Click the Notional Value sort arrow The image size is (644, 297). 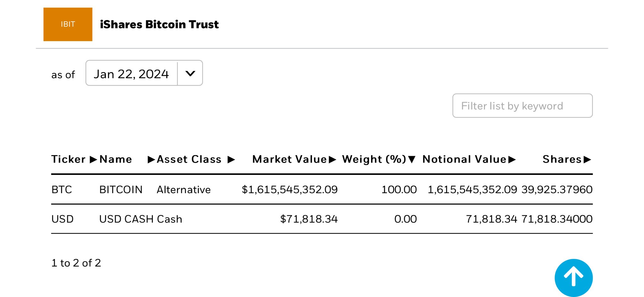point(512,159)
